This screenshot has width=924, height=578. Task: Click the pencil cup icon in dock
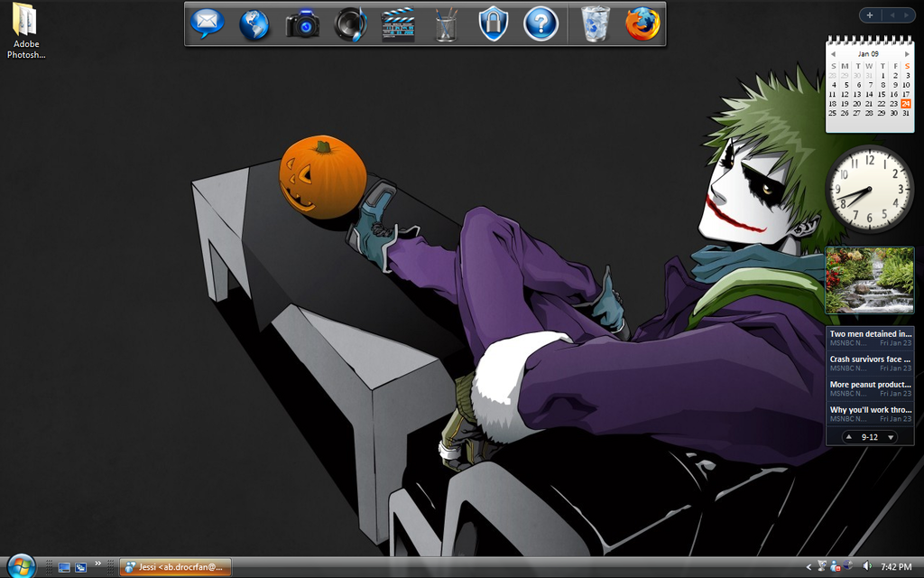[x=446, y=24]
